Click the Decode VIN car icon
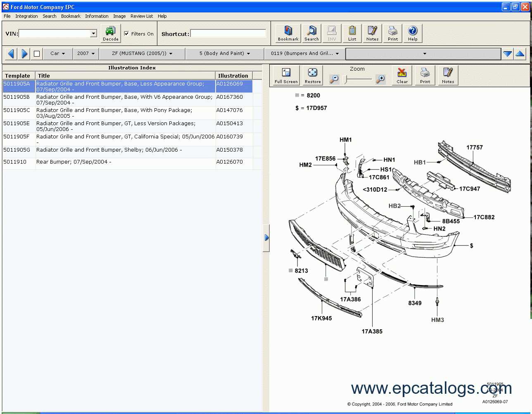 [110, 33]
